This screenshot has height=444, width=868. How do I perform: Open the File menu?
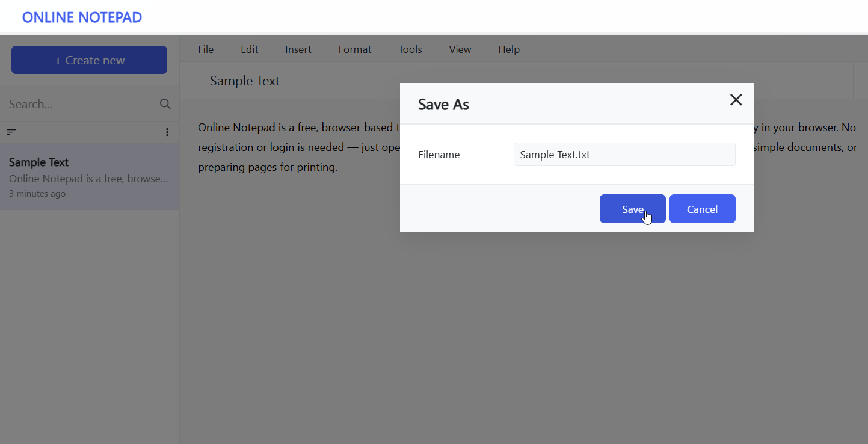tap(206, 49)
